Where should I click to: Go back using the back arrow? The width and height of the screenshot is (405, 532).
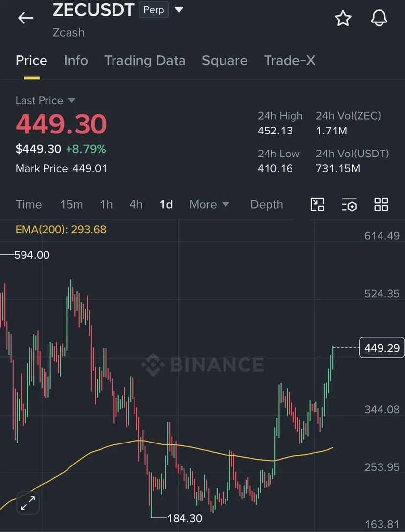[26, 18]
